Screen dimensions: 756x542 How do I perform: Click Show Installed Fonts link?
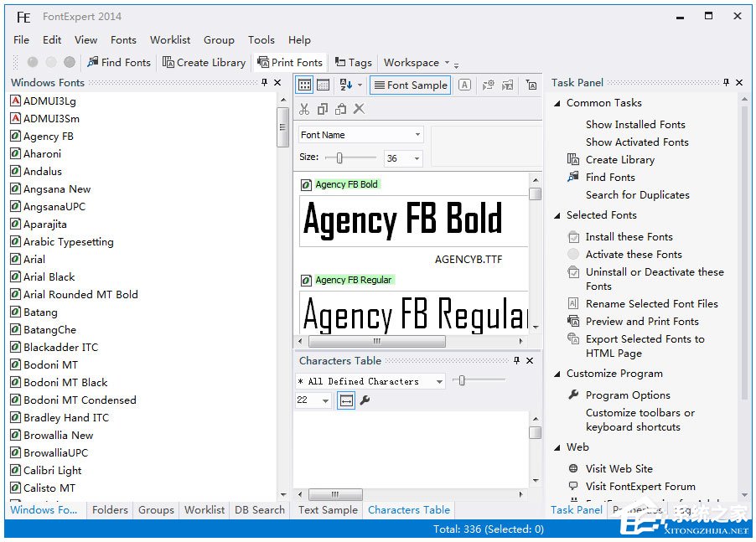634,124
